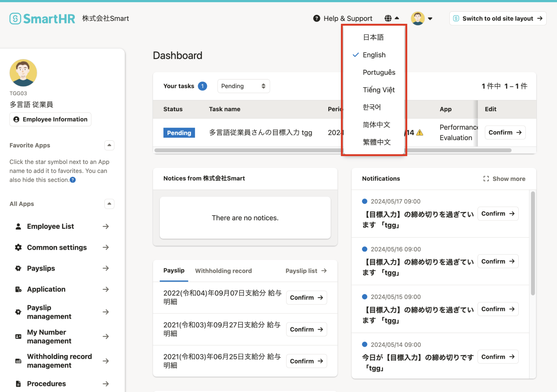
Task: Collapse the All Apps section
Action: point(109,204)
